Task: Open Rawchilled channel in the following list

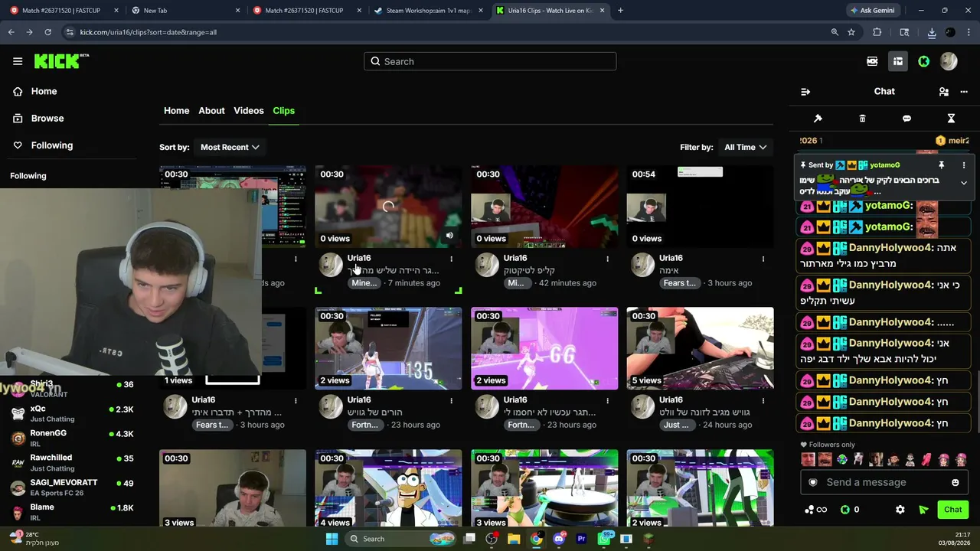Action: click(72, 462)
